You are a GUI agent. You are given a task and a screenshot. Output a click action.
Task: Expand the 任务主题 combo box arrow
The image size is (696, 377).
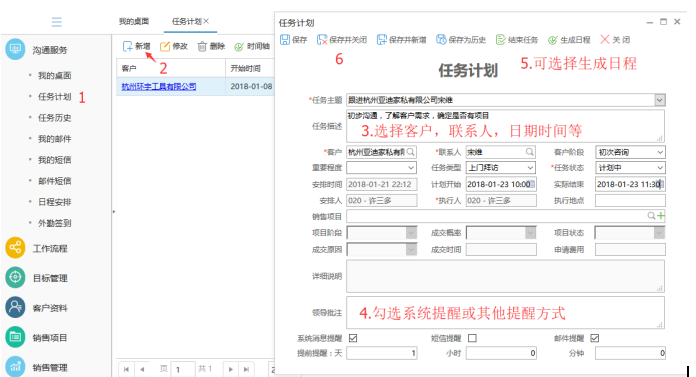[660, 100]
